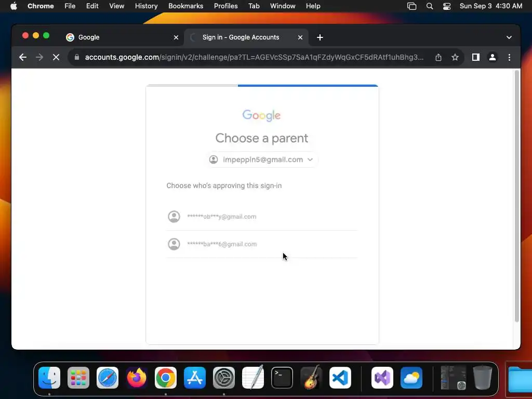Bookmark this tab with the star icon
Screen dimensions: 532x399
pos(455,57)
